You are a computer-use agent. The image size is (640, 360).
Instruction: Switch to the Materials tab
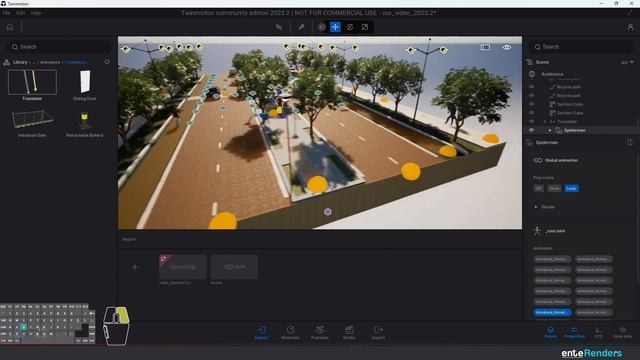click(x=290, y=332)
